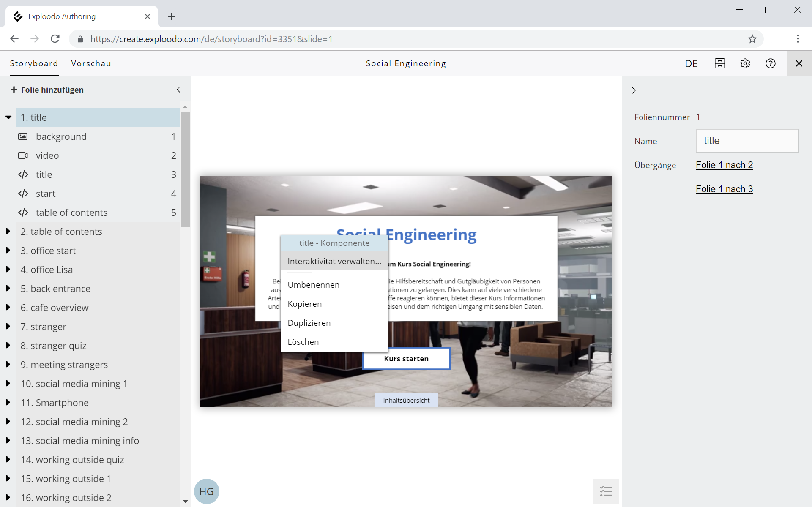Close editor with X in header

(x=798, y=63)
